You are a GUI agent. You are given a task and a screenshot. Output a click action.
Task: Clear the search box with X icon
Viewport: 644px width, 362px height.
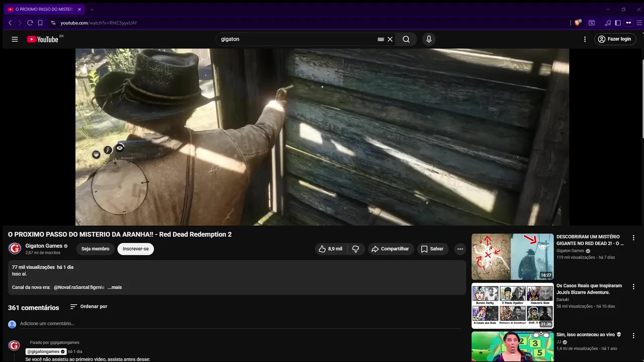390,39
